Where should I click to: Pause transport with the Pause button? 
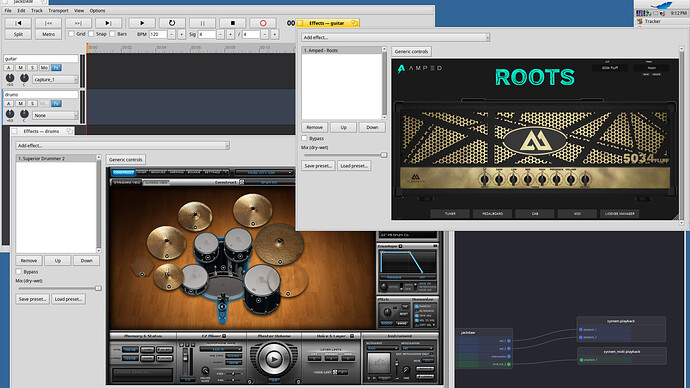click(202, 23)
